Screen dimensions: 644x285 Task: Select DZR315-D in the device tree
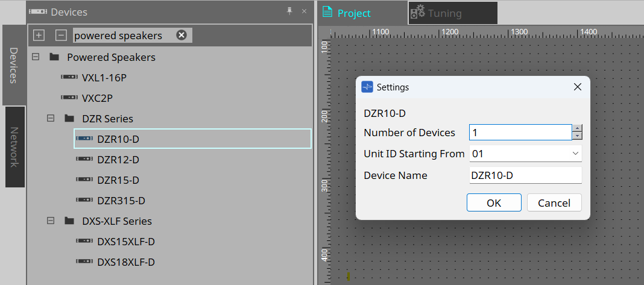(x=121, y=201)
